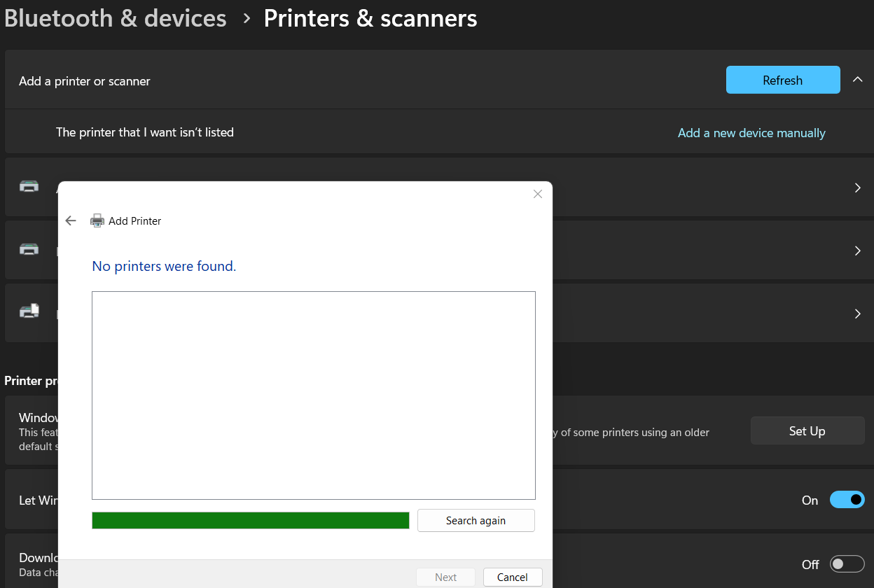
Task: Click Add a new device manually link
Action: tap(751, 133)
